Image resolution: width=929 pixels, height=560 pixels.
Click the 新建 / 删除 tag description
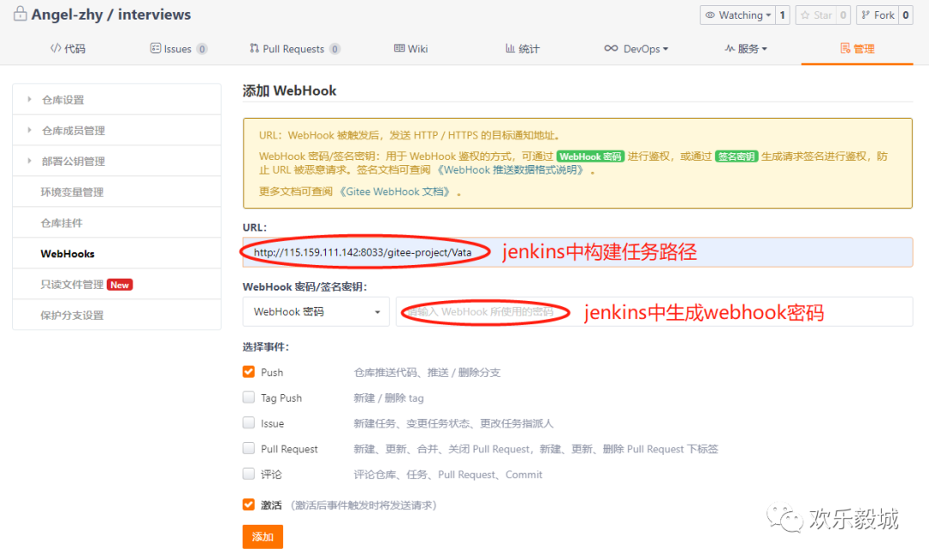(x=389, y=397)
